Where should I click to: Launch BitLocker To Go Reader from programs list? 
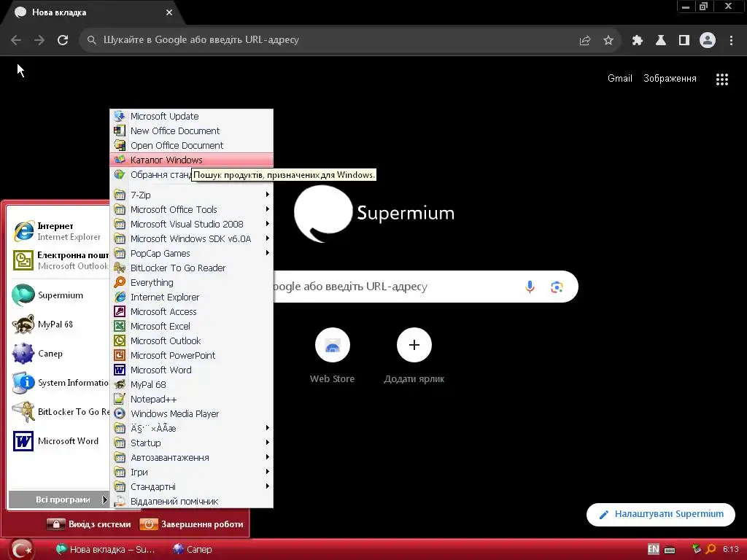pos(192,268)
